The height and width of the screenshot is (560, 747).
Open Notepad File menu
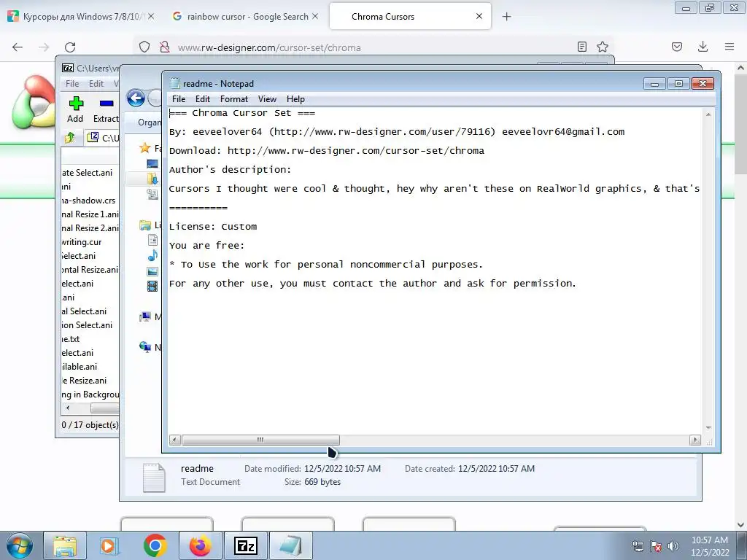(179, 99)
